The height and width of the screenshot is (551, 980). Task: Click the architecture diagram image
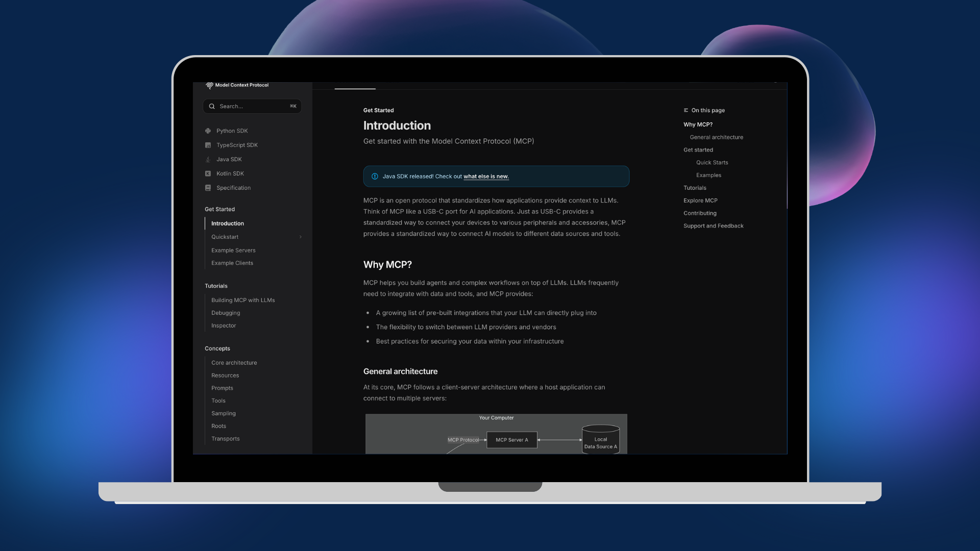pos(496,434)
